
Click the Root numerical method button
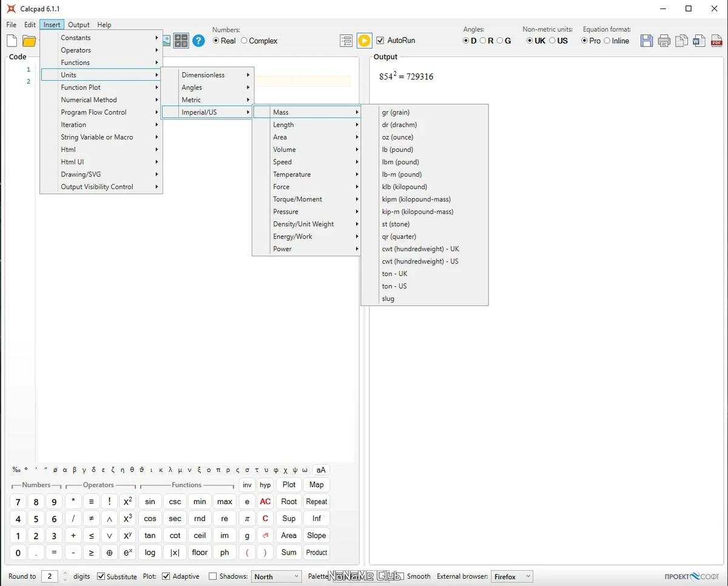pos(289,502)
